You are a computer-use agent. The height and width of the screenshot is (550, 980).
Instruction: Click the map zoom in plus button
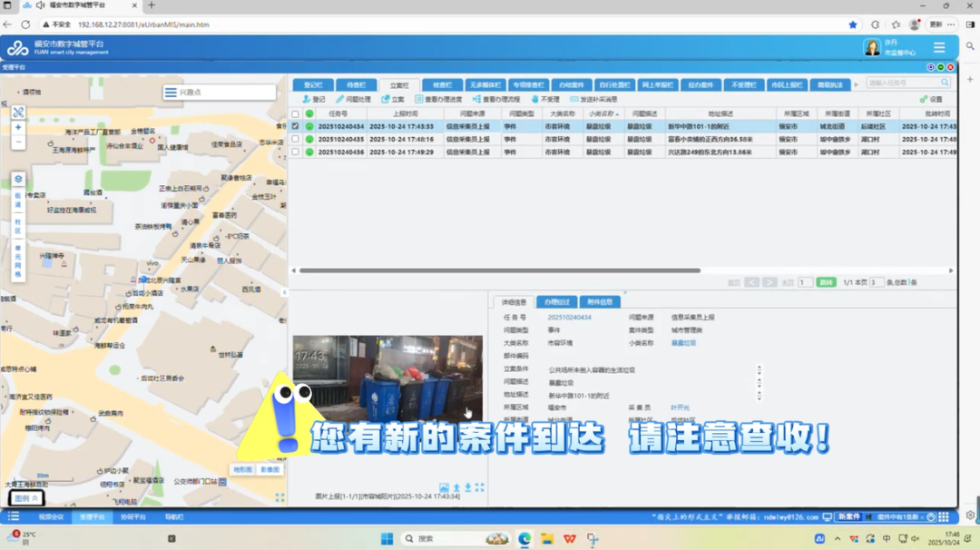pyautogui.click(x=18, y=128)
